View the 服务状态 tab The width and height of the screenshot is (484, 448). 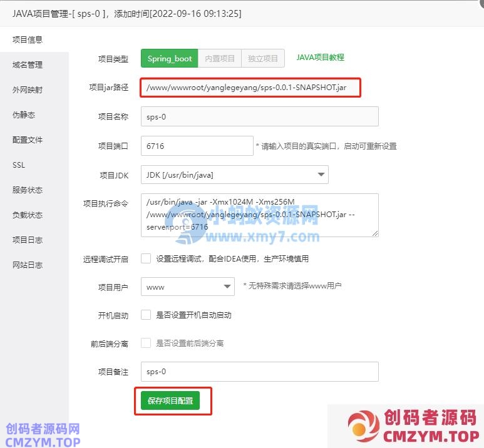pyautogui.click(x=28, y=190)
